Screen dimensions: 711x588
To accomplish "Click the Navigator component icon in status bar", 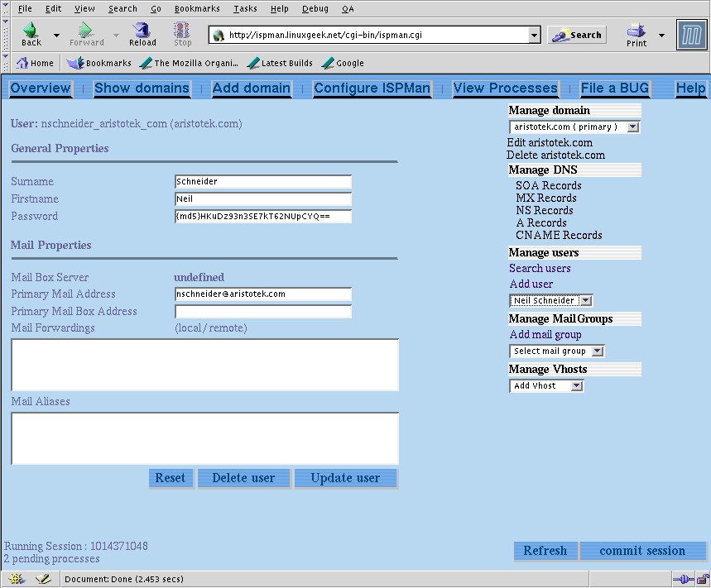I will (x=17, y=579).
